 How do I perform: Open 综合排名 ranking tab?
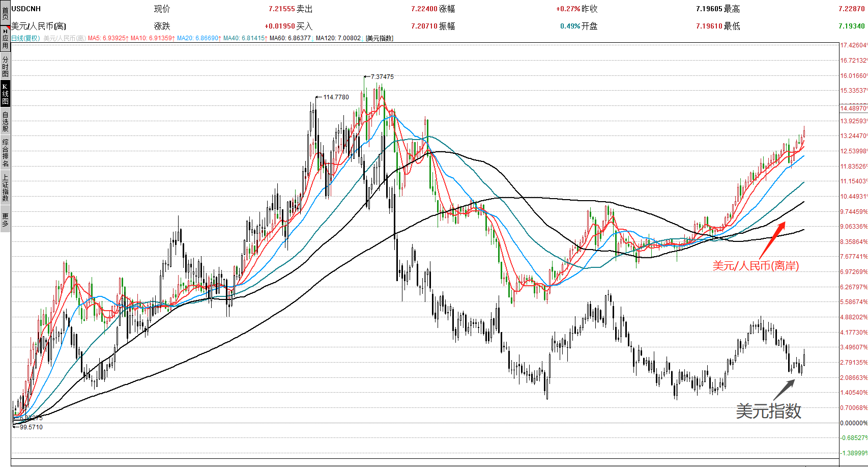coord(5,153)
